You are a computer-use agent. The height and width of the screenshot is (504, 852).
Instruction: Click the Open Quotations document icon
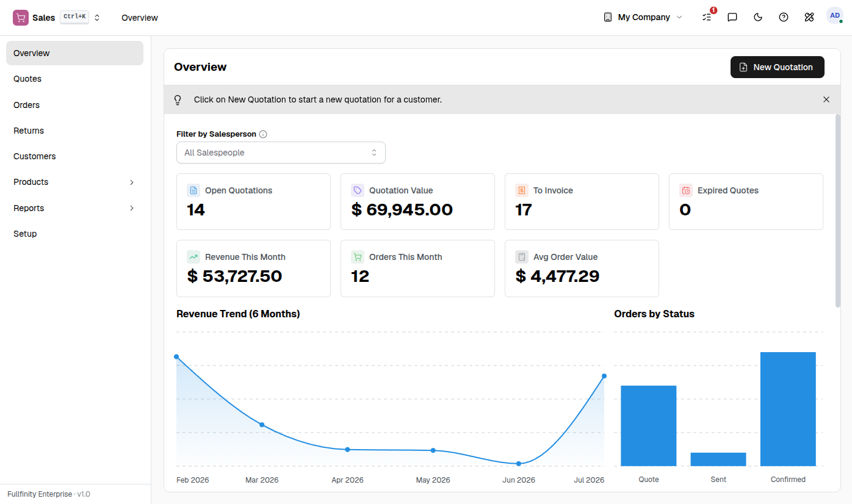click(x=193, y=190)
